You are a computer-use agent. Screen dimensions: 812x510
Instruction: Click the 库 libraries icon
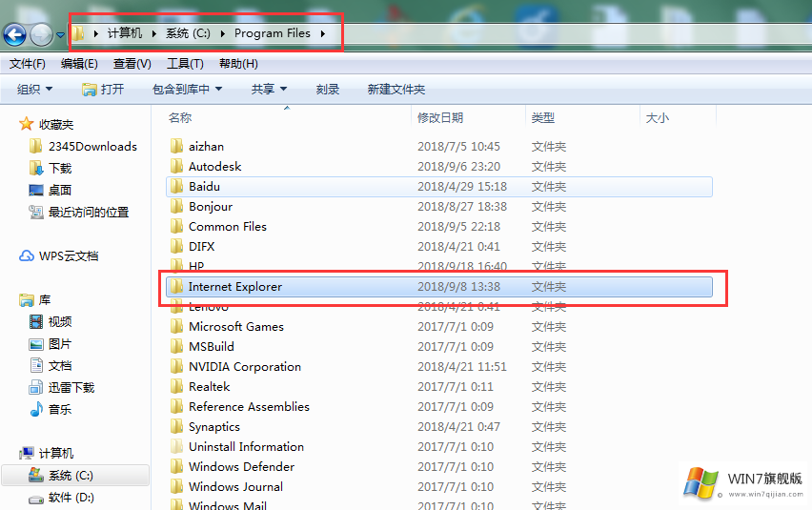click(x=27, y=299)
